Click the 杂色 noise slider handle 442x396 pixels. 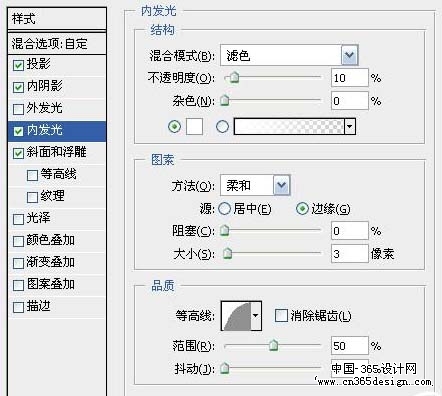tap(225, 100)
